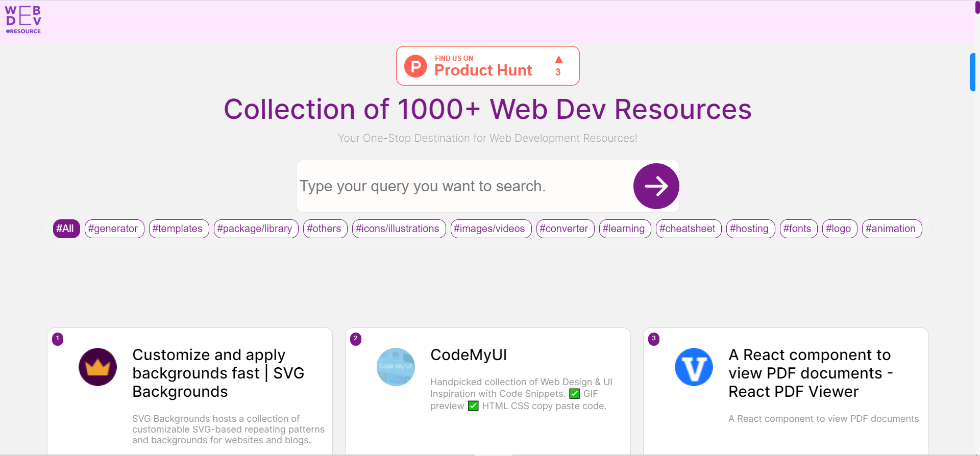This screenshot has width=980, height=456.
Task: Click the number 1 badge on first card
Action: coord(58,339)
